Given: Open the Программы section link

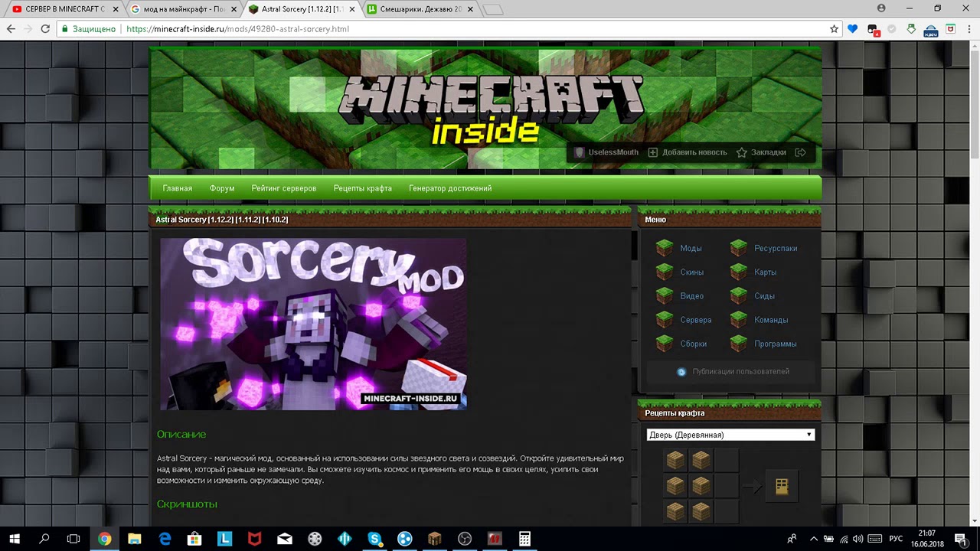Looking at the screenshot, I should coord(776,344).
